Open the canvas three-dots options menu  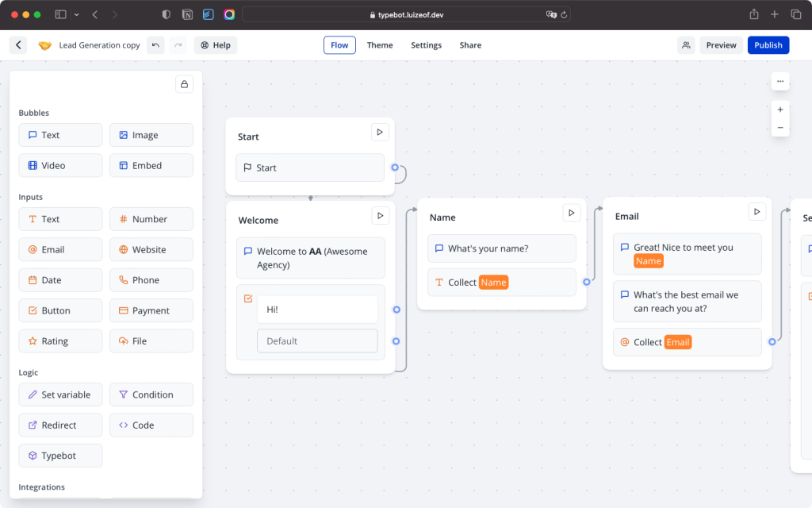tap(780, 82)
